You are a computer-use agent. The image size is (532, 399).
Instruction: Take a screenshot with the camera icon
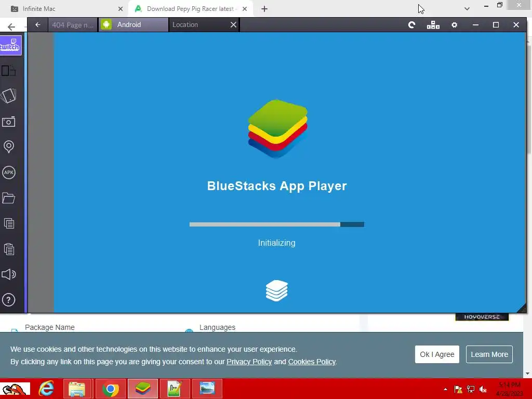pos(8,122)
